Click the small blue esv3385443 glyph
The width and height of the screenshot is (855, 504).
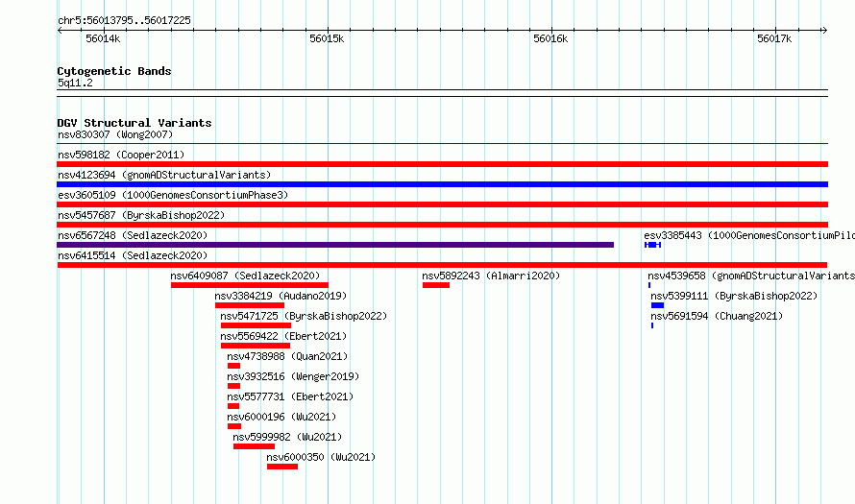pos(652,245)
